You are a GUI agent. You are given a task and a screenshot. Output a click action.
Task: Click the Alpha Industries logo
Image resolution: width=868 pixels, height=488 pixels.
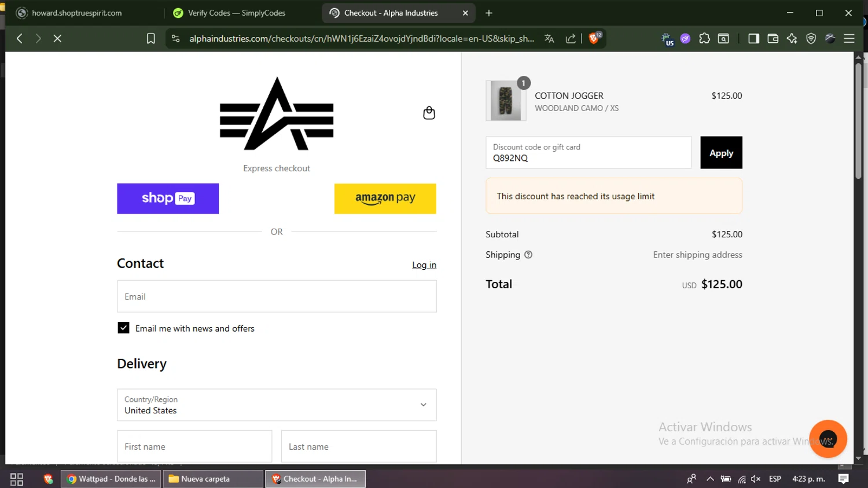pos(277,113)
